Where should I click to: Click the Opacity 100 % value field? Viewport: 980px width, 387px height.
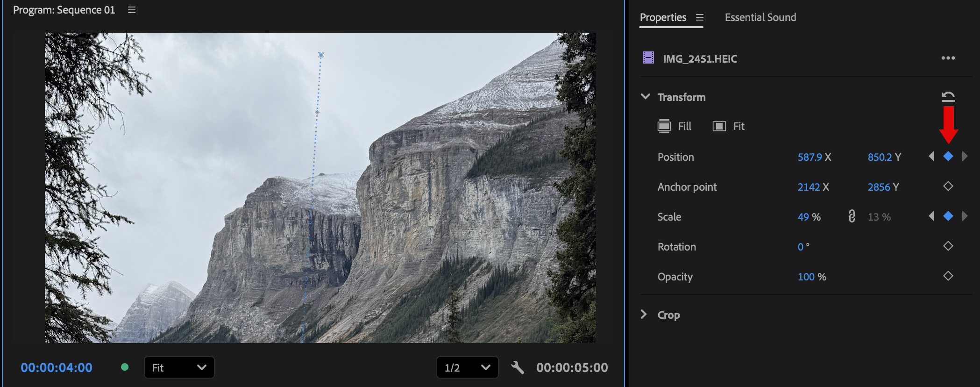[806, 277]
